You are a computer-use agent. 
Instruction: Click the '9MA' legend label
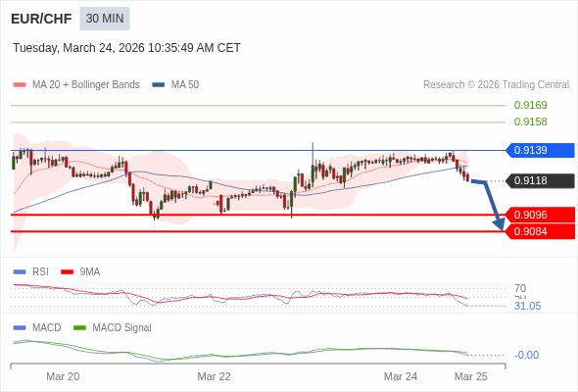click(x=90, y=272)
